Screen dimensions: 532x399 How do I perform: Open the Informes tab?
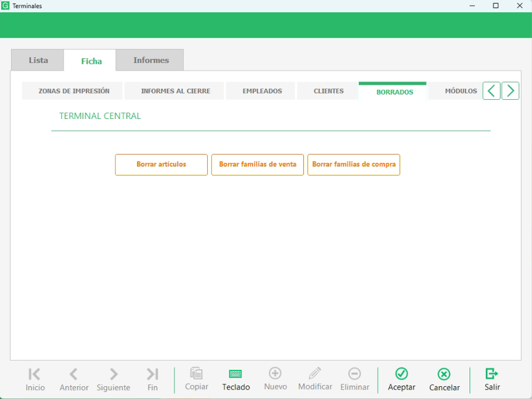[x=150, y=60]
